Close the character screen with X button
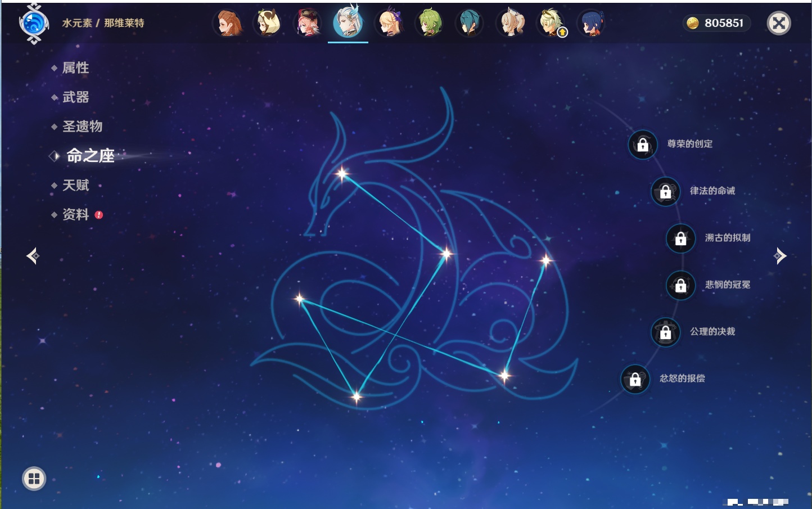The width and height of the screenshot is (812, 509). [779, 23]
